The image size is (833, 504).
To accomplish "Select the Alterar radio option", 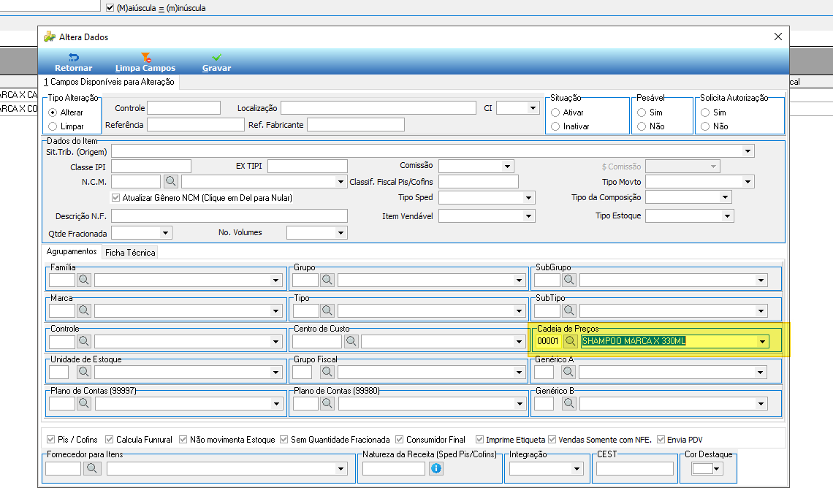I will tap(53, 112).
